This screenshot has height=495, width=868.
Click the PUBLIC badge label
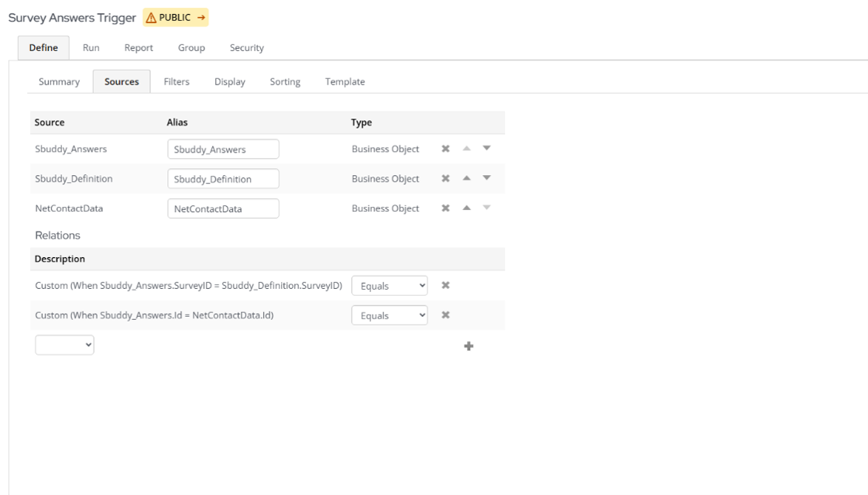pyautogui.click(x=175, y=18)
